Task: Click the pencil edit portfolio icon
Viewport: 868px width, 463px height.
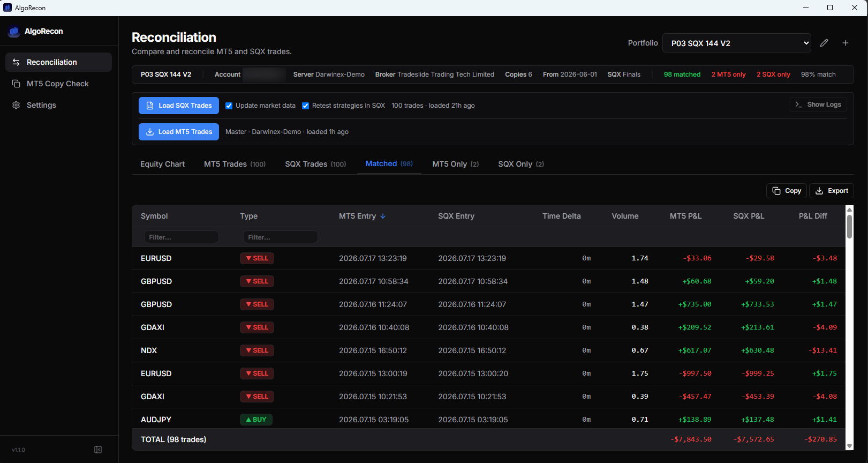Action: pyautogui.click(x=824, y=43)
